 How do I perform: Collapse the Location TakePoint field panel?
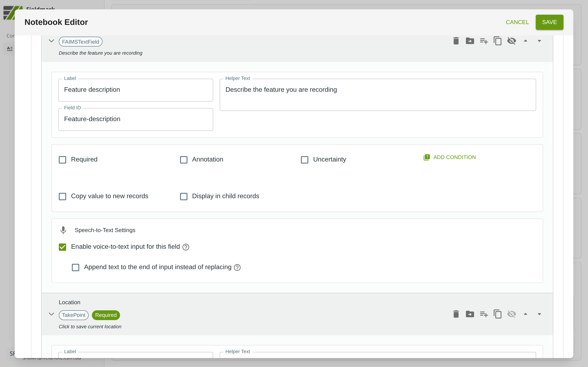(51, 314)
